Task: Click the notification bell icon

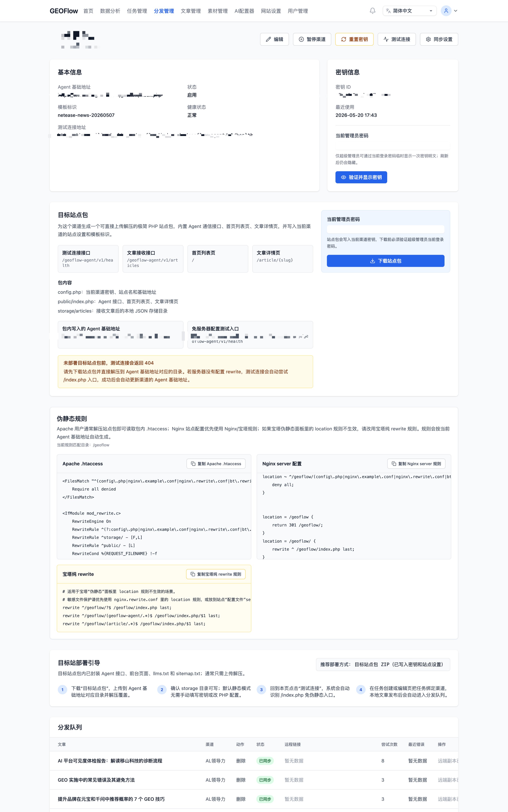Action: [372, 11]
